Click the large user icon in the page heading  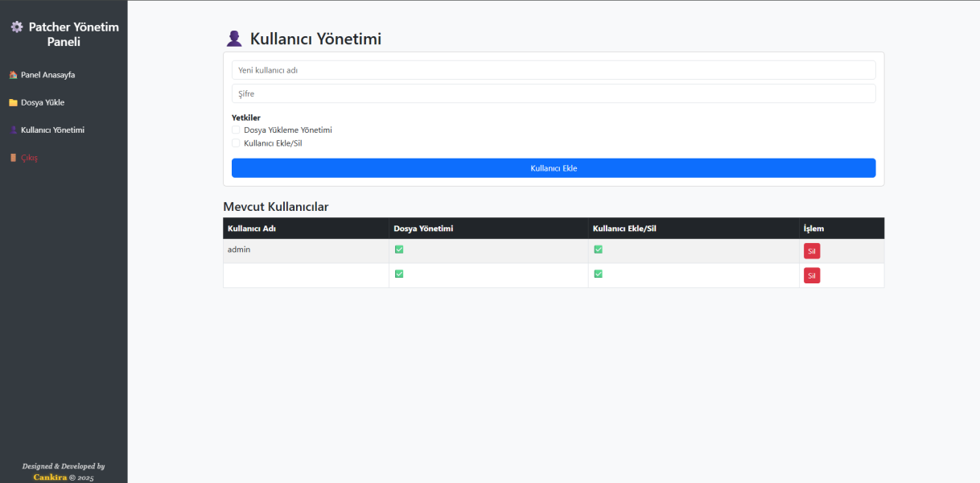click(234, 39)
